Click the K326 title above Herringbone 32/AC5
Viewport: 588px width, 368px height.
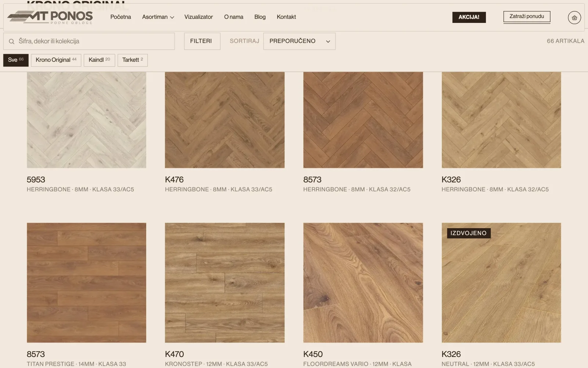pyautogui.click(x=451, y=180)
